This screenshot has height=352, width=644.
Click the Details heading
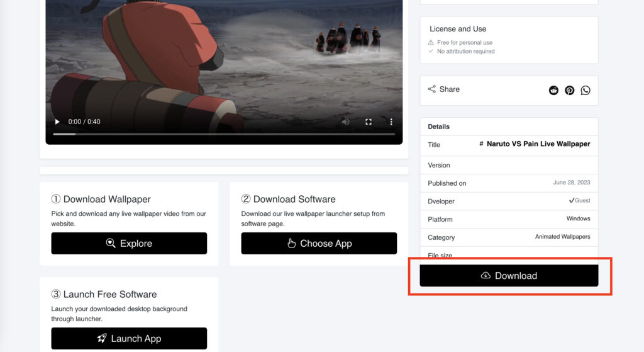click(438, 127)
